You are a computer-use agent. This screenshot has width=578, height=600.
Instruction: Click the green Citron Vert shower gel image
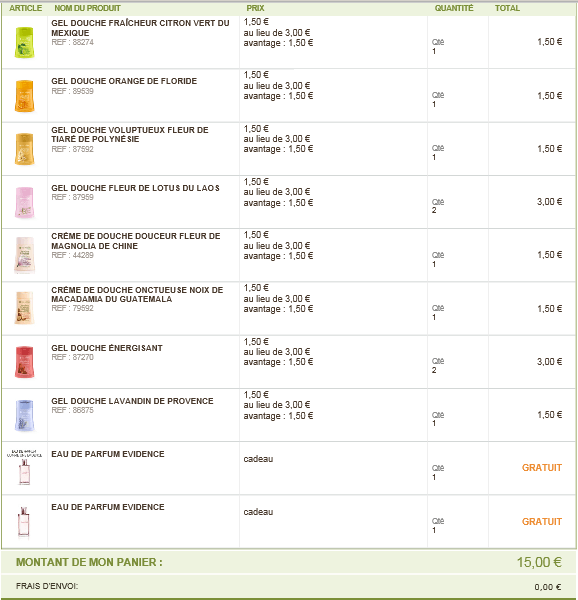tap(24, 42)
